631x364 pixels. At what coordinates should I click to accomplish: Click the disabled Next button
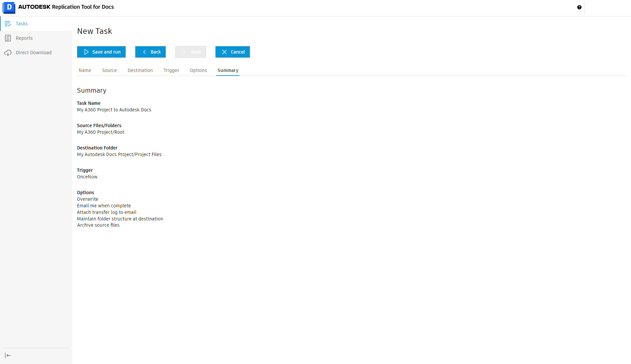pyautogui.click(x=190, y=52)
